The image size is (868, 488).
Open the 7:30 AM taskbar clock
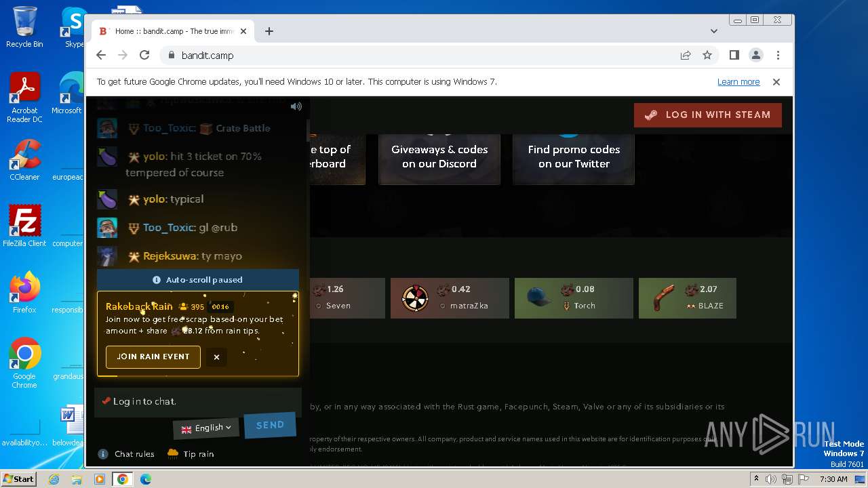click(833, 479)
